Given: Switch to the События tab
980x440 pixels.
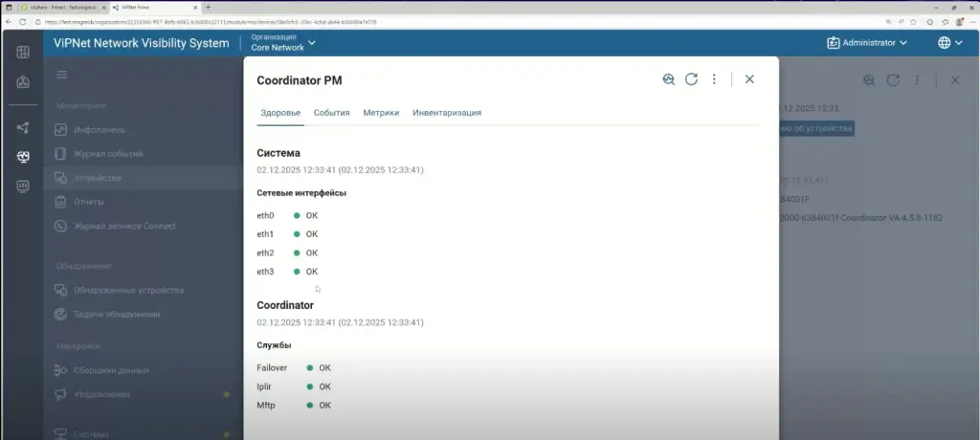Looking at the screenshot, I should 331,113.
